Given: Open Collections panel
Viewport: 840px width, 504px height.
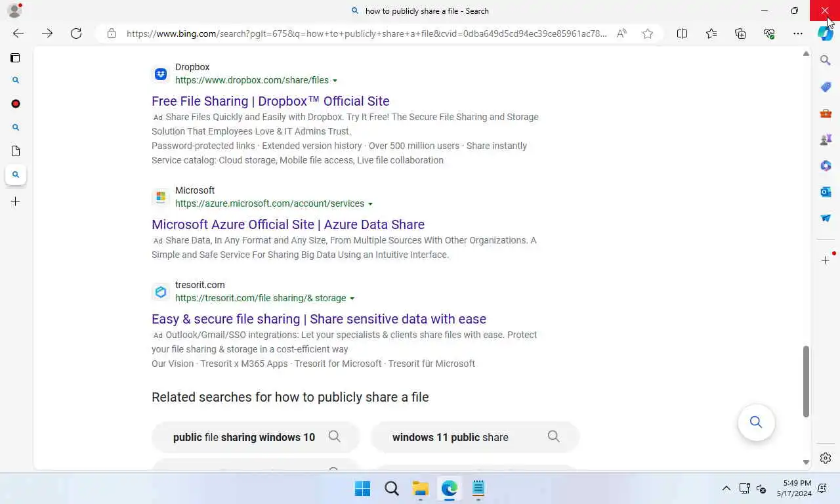Looking at the screenshot, I should pos(740,33).
